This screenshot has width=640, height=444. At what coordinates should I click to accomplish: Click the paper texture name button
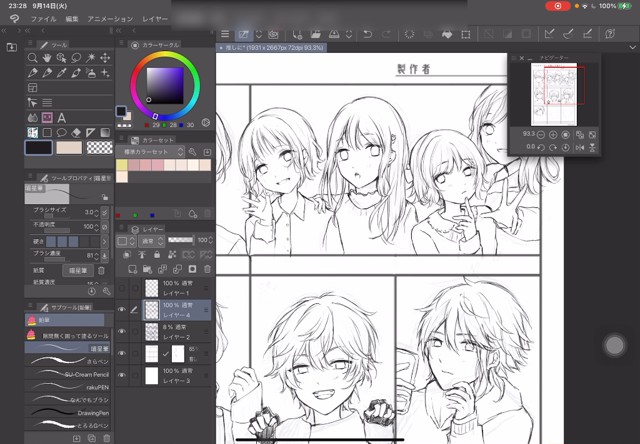78,270
